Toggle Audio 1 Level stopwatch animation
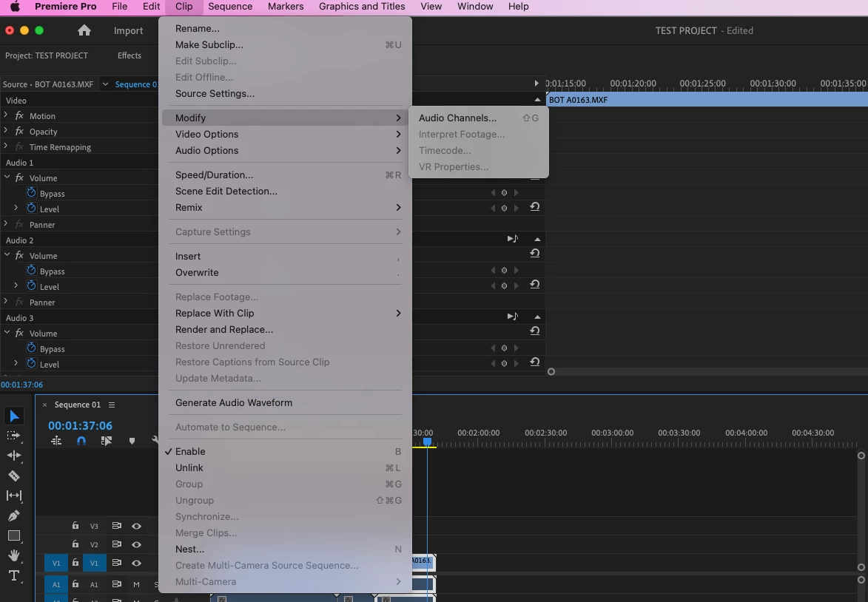Screen dimensions: 868x602 click(x=32, y=208)
